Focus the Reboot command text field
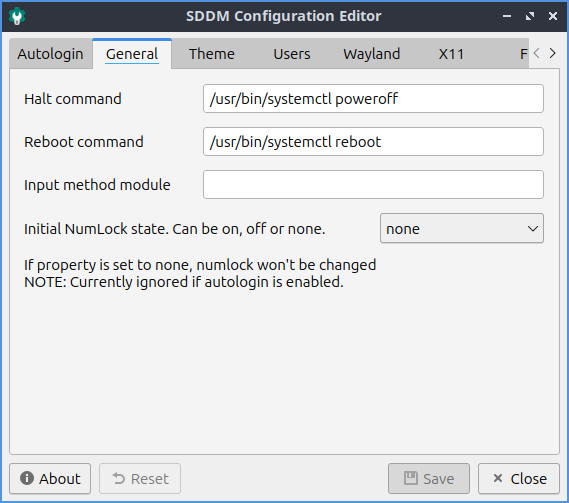This screenshot has width=569, height=503. [x=373, y=142]
